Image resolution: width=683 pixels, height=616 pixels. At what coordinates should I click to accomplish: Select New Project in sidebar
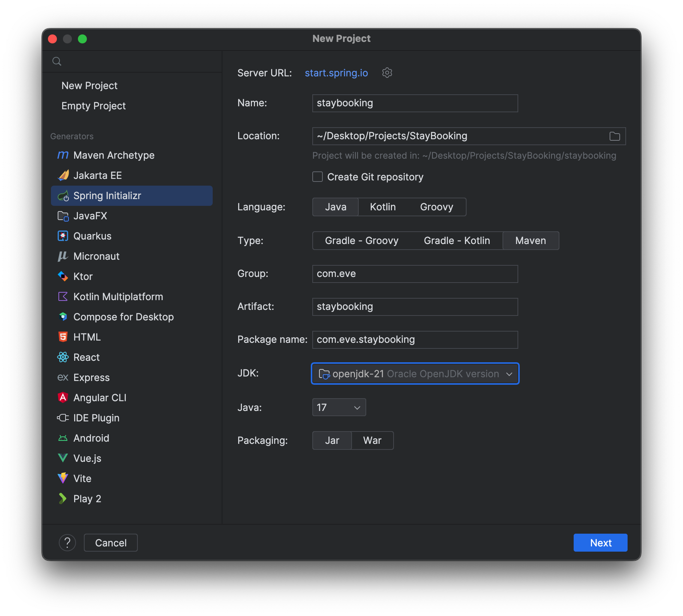(x=89, y=86)
